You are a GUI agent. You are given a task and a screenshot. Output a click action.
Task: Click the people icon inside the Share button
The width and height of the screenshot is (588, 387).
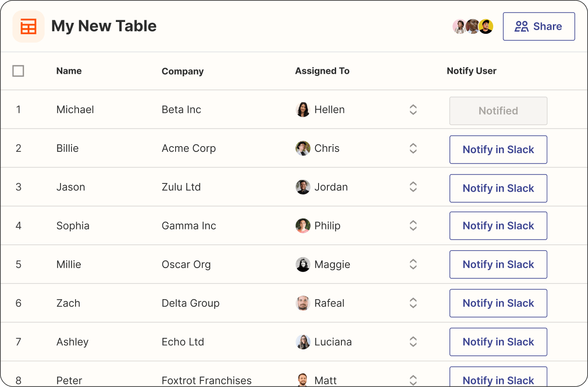pos(521,26)
